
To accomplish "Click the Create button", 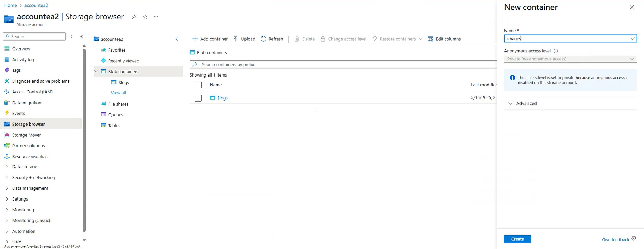I will click(517, 239).
